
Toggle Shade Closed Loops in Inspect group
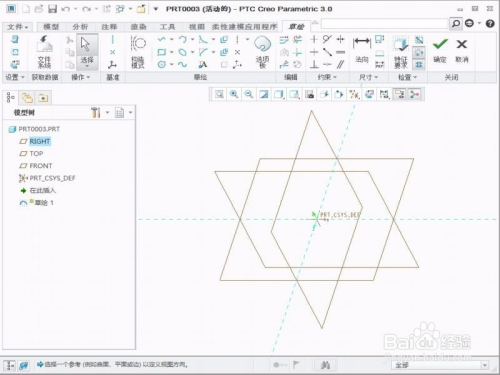pos(419,64)
